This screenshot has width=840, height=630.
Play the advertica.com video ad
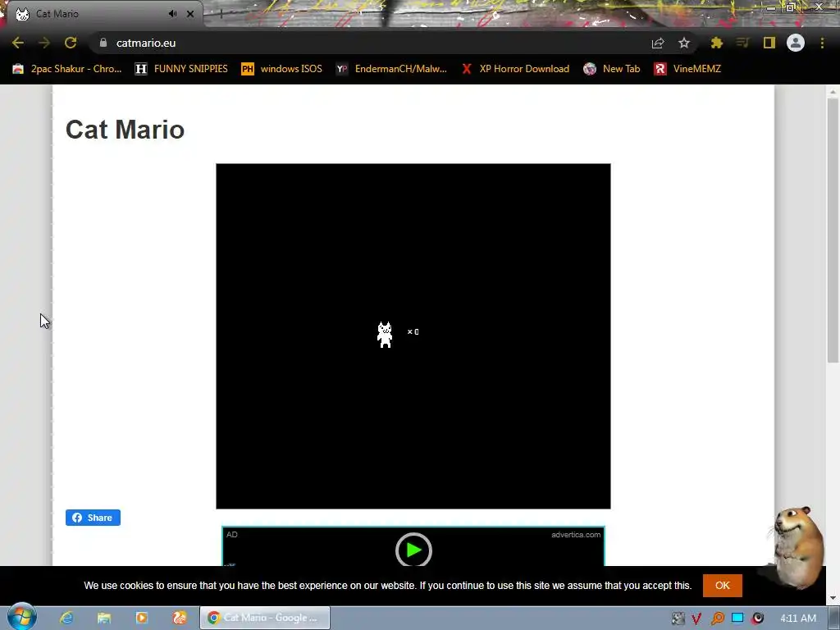pyautogui.click(x=413, y=550)
